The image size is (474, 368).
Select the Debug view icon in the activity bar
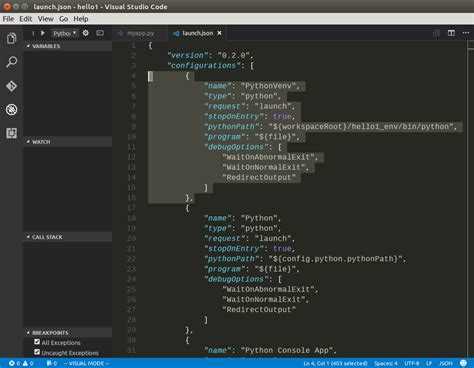pos(11,110)
